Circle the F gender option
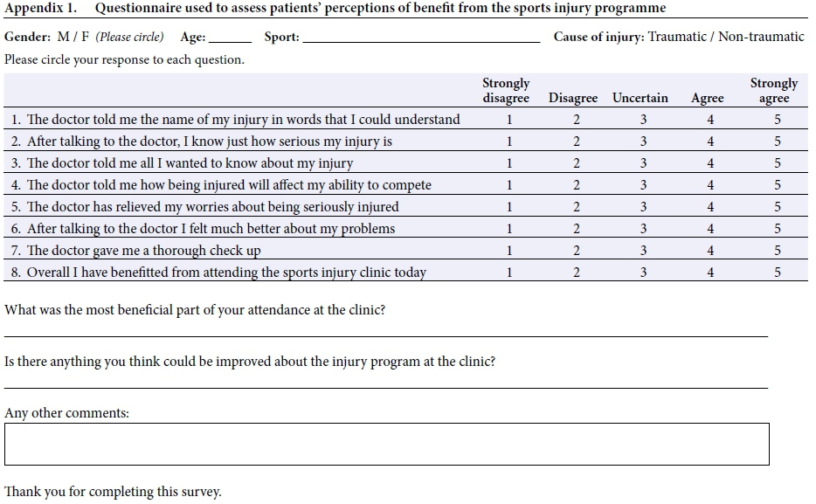816x504 pixels. (x=86, y=38)
